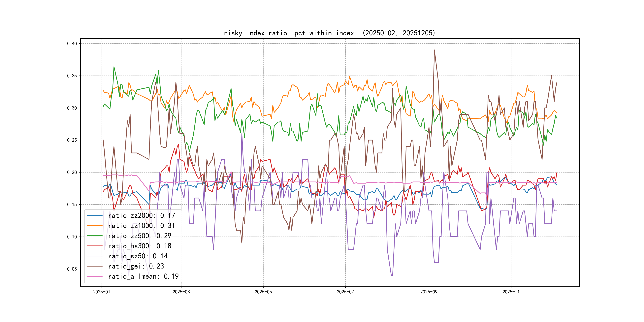The image size is (644, 322).
Task: Click the 2025-01 x-axis tick label
Action: [x=102, y=292]
